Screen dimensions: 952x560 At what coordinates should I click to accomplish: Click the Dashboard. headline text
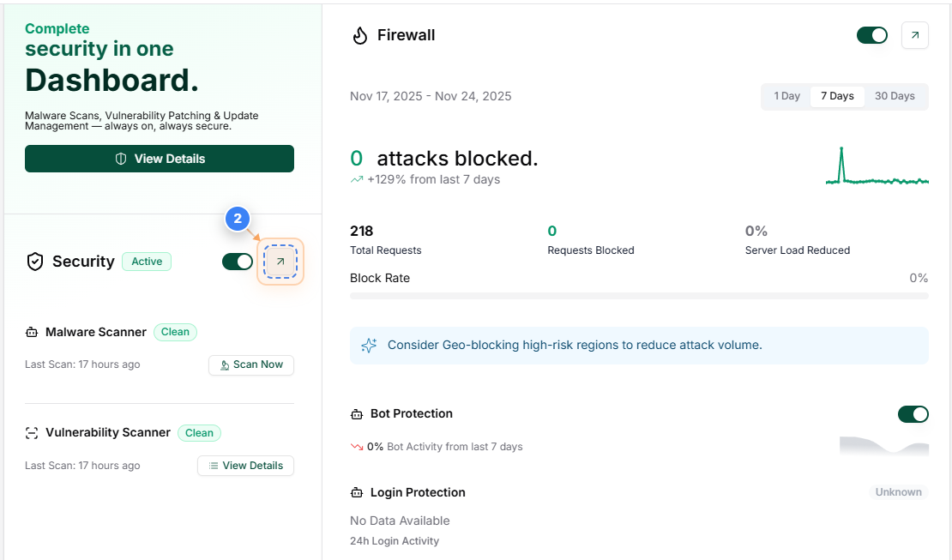(x=111, y=80)
